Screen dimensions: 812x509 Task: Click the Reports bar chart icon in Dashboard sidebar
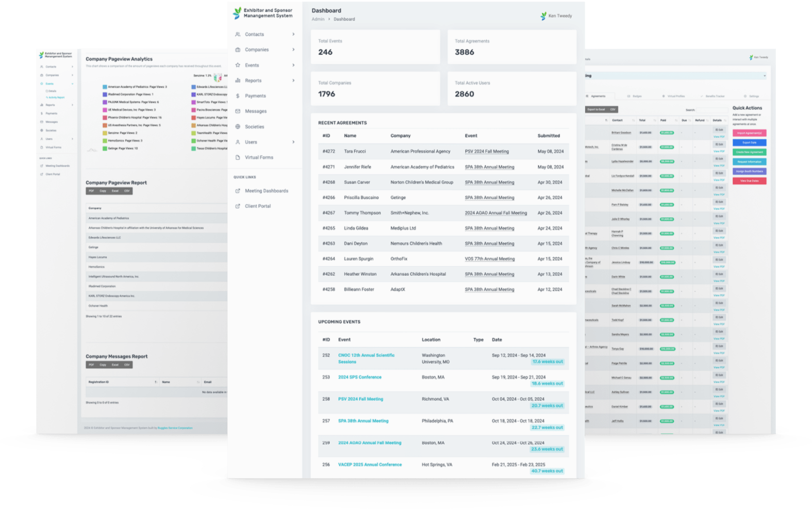tap(238, 81)
